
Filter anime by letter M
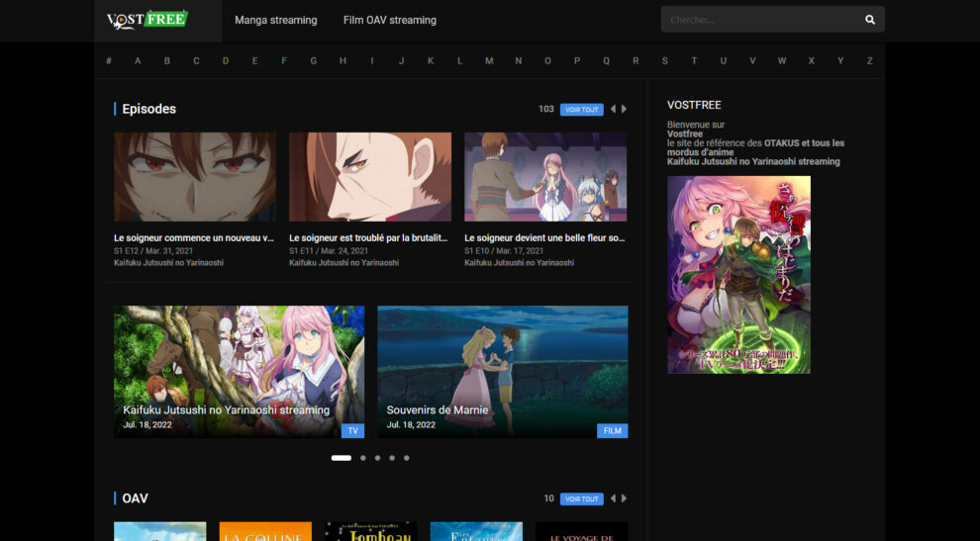pos(489,60)
